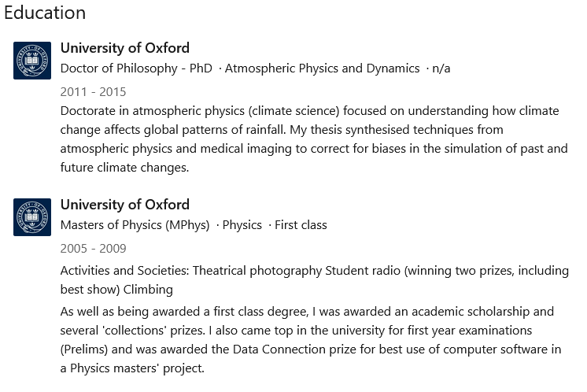This screenshot has height=392, width=587.
Task: Click the doctorate description paragraph
Action: click(x=313, y=139)
